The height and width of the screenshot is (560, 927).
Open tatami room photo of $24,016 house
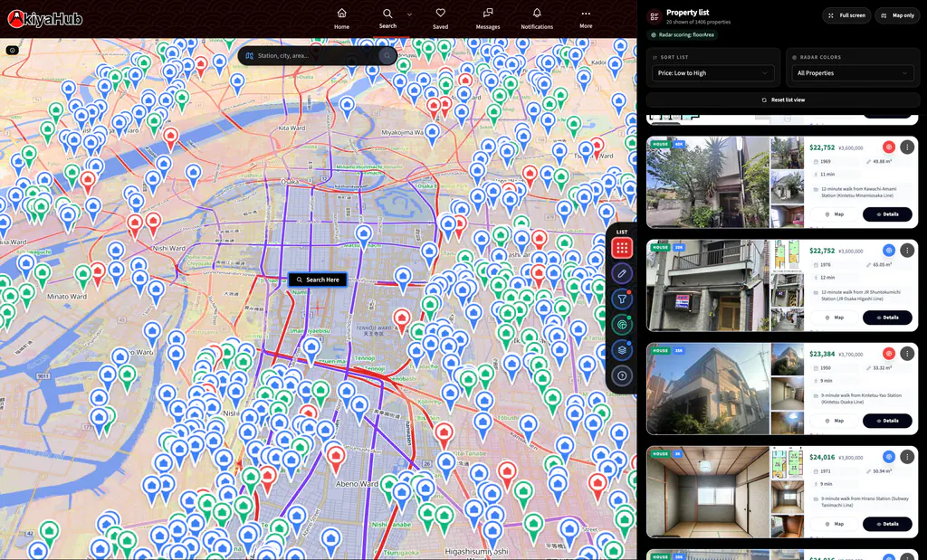pos(708,491)
